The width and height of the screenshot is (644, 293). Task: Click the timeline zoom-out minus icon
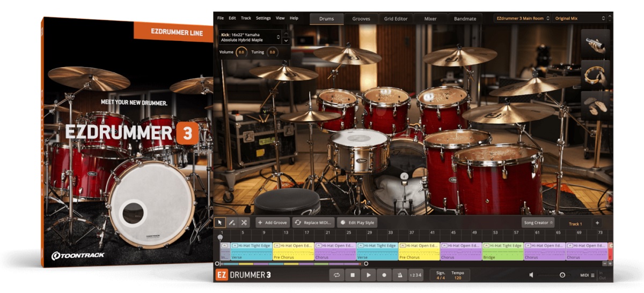605,263
